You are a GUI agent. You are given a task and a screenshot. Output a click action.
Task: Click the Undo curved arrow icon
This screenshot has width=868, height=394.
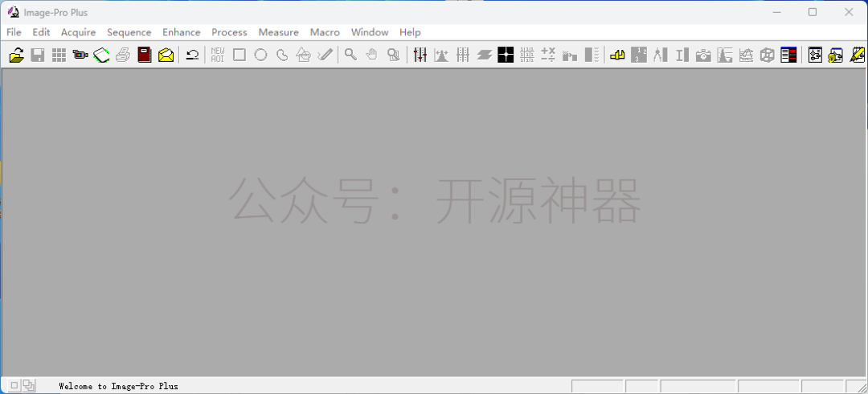[x=192, y=55]
